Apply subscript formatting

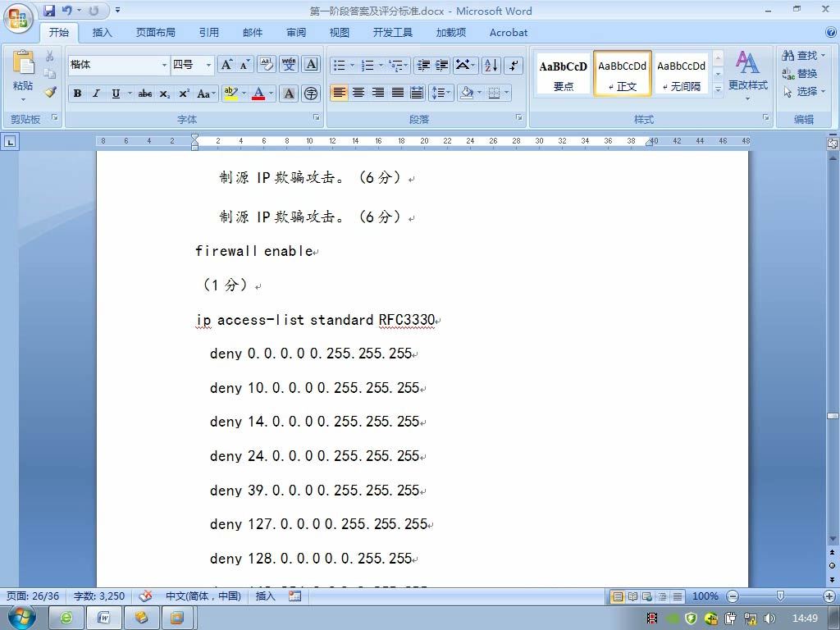[164, 94]
